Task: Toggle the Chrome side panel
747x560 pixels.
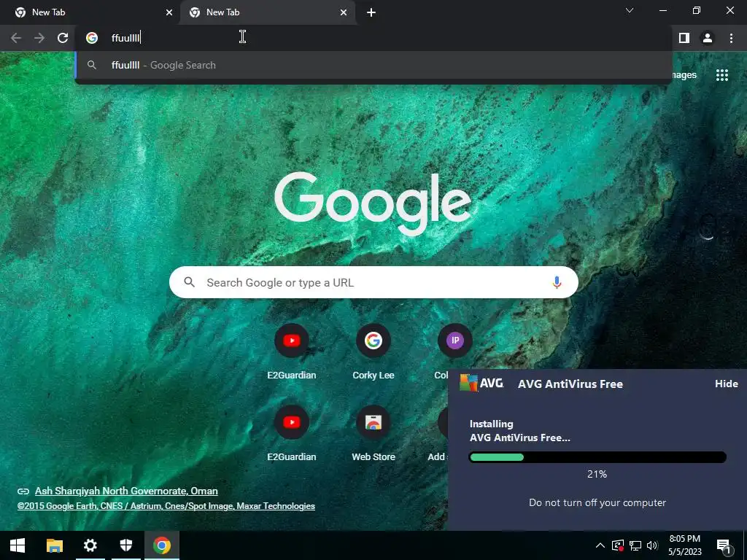Action: pos(684,38)
